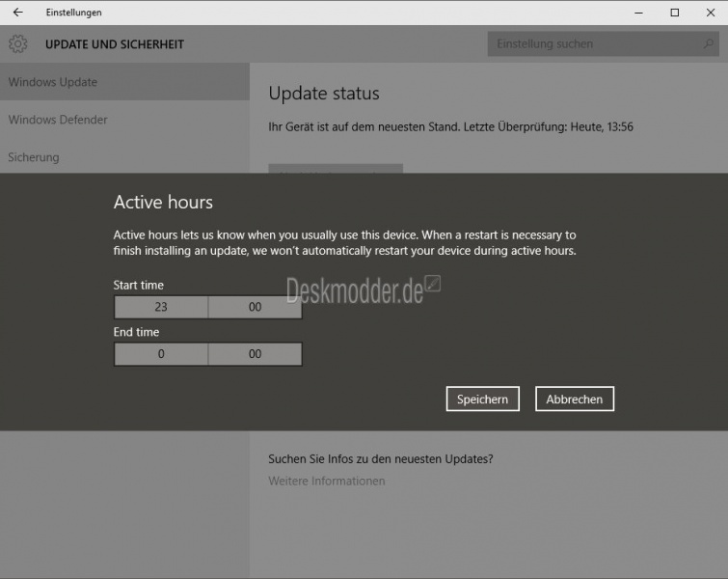The width and height of the screenshot is (728, 579).
Task: Click 'Ihr Gerät ist auf dem neuesten Stand' text
Action: point(364,126)
